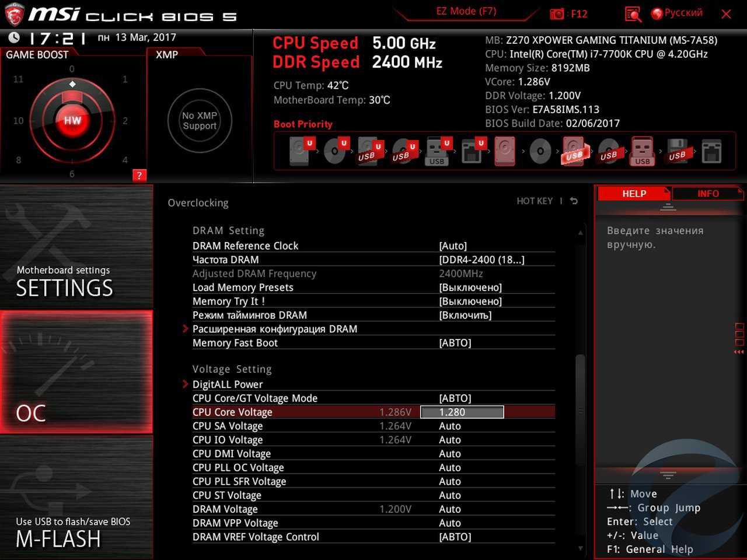The image size is (747, 560).
Task: Switch to EZ Mode (F7)
Action: tap(466, 12)
